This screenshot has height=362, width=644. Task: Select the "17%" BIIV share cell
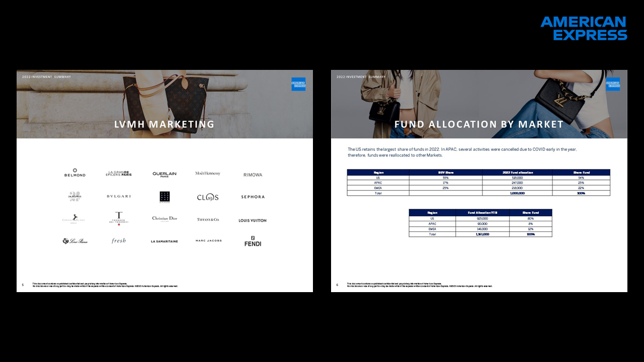446,183
